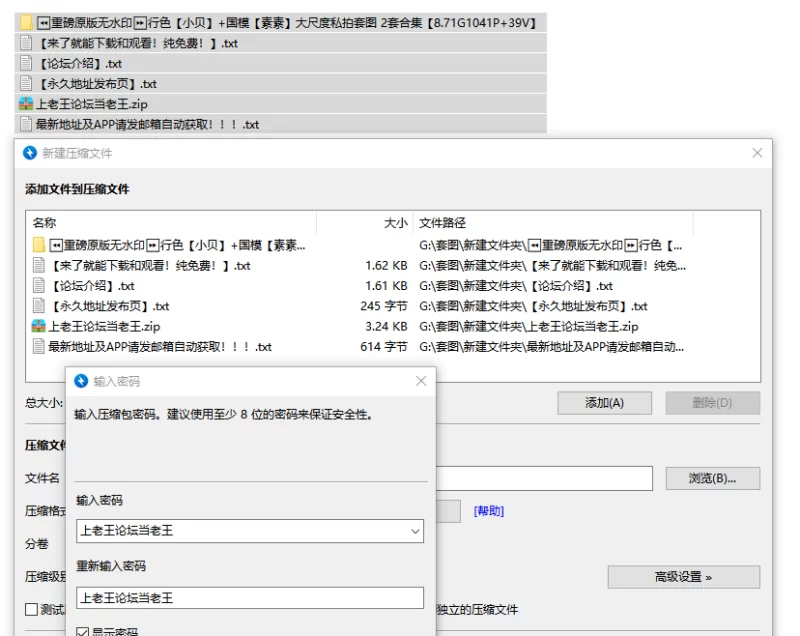The height and width of the screenshot is (636, 800).
Task: Click the Bandizip icon in the 新建压缩文件 title bar
Action: 30,153
